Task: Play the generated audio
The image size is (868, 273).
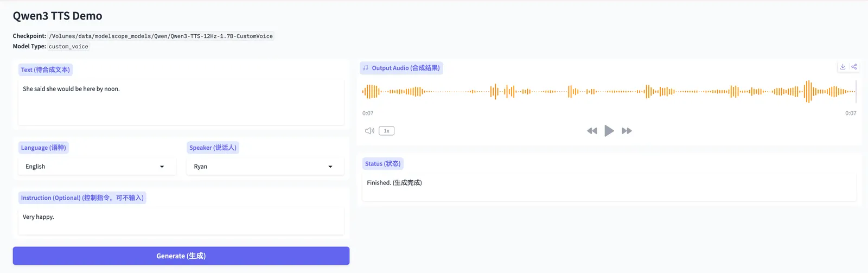Action: coord(609,131)
